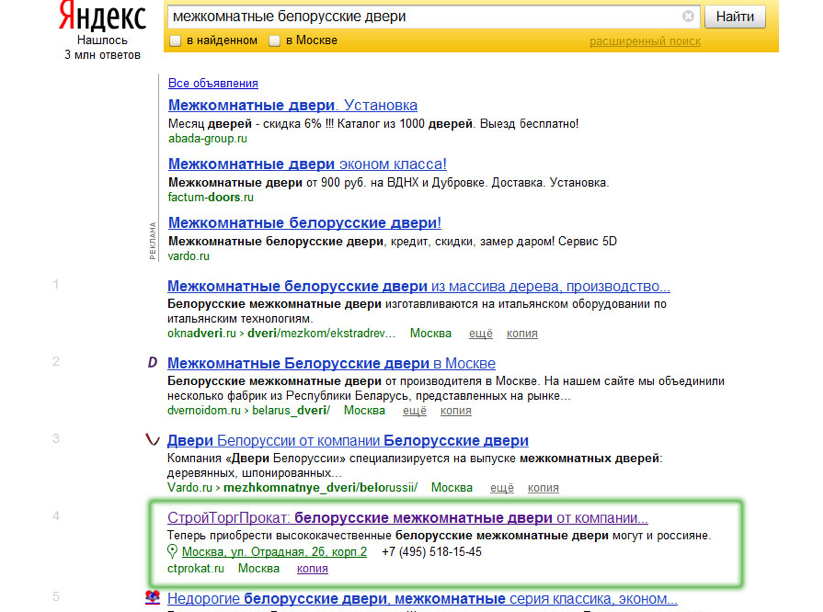This screenshot has width=823, height=612.
Task: Expand 'ещё' on the Vardo.ru organic result
Action: [x=502, y=488]
